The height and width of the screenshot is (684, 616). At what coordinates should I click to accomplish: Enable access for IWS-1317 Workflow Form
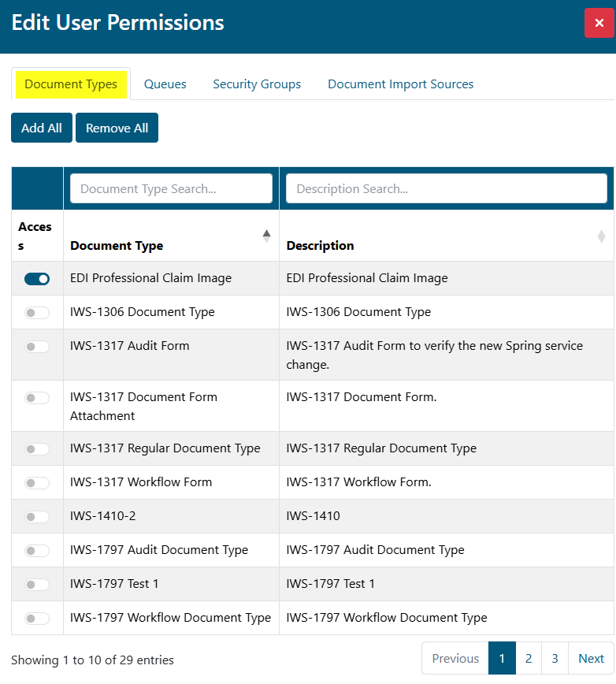coord(37,483)
